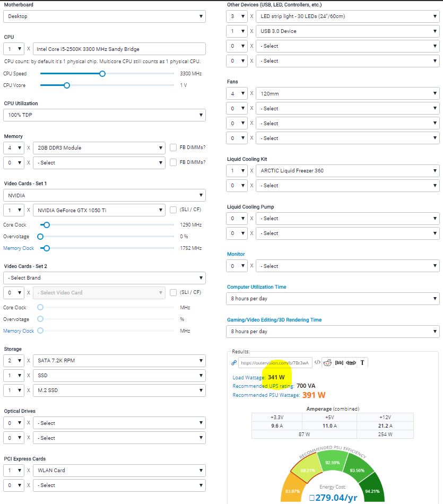The height and width of the screenshot is (504, 443).
Task: Click the embed code </> icon
Action: click(317, 363)
